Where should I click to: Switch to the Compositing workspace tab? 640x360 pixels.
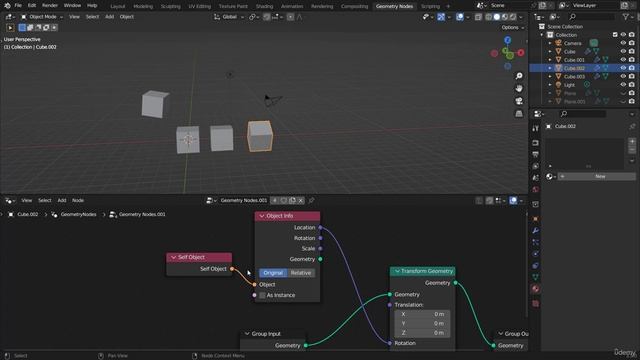point(354,6)
